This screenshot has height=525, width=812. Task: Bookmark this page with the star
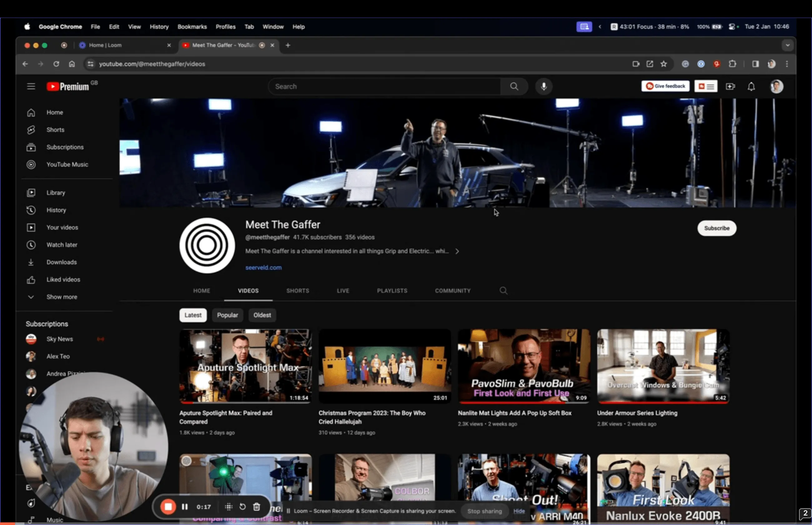tap(663, 64)
